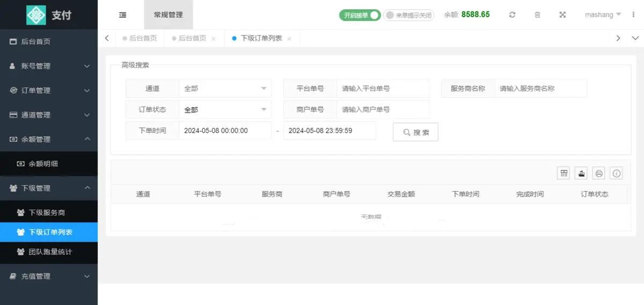Click the balance amount 8588.65
Screen dimensions: 644x305
pos(475,15)
